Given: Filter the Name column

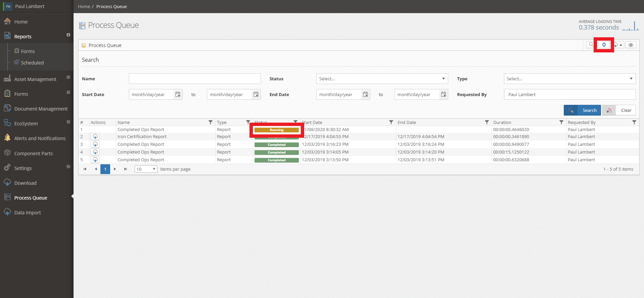Looking at the screenshot, I should (x=211, y=122).
